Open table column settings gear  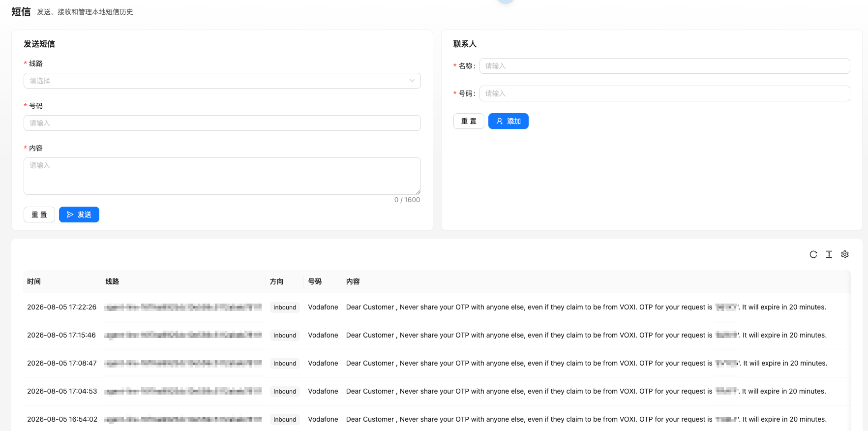[x=845, y=254]
